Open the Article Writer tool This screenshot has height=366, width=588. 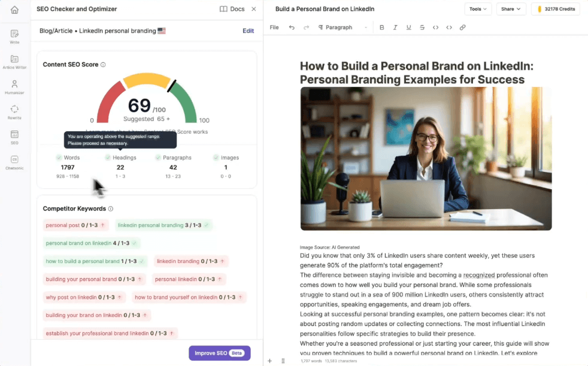(14, 62)
